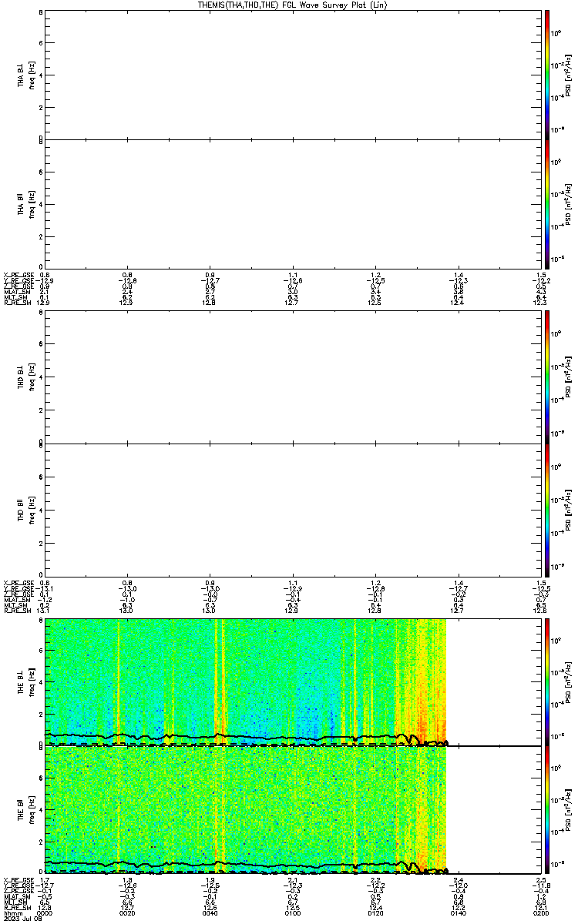Screen dimensions: 578x924
Task: Click the color bar beside the THE B-parallel spectrogram
Action: tap(547, 810)
